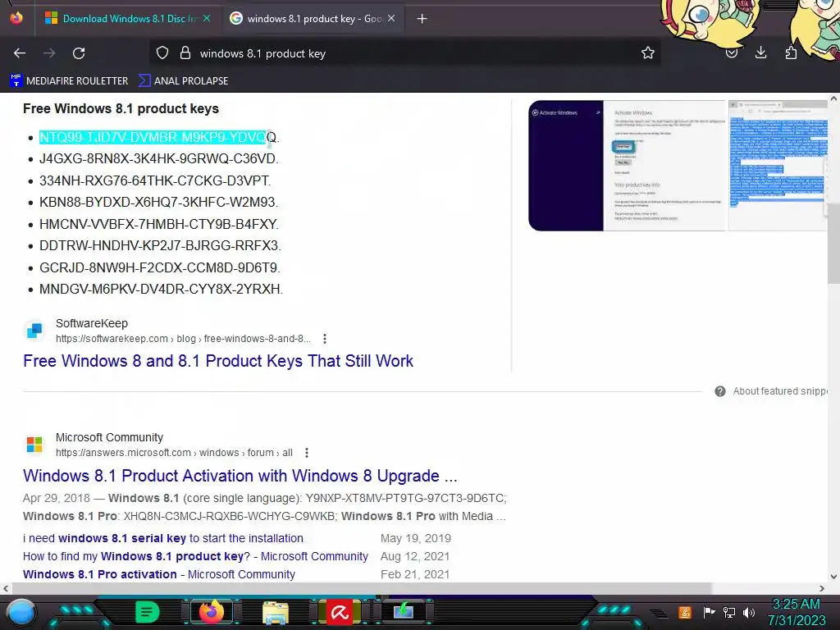Click the scroll up arrow of vertical scrollbar
The height and width of the screenshot is (630, 840).
[833, 99]
